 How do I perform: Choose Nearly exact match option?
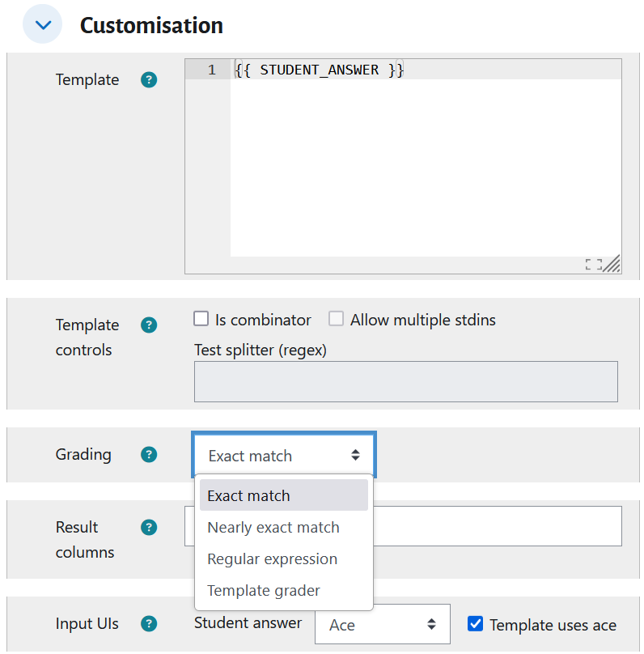(284, 527)
